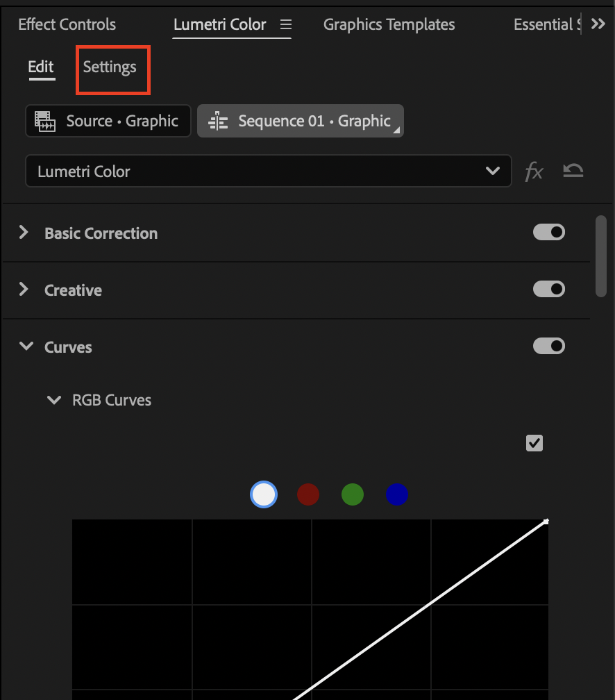This screenshot has width=615, height=700.
Task: Click the curve's top-right control point
Action: [x=546, y=522]
